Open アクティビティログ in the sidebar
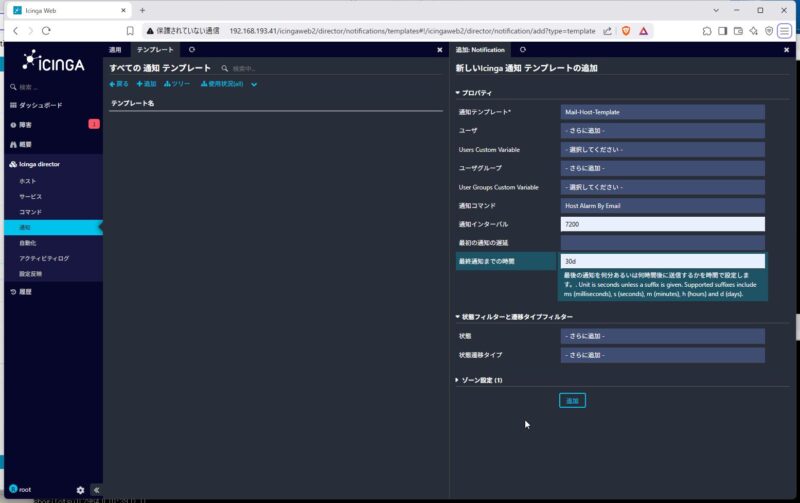 (x=44, y=258)
